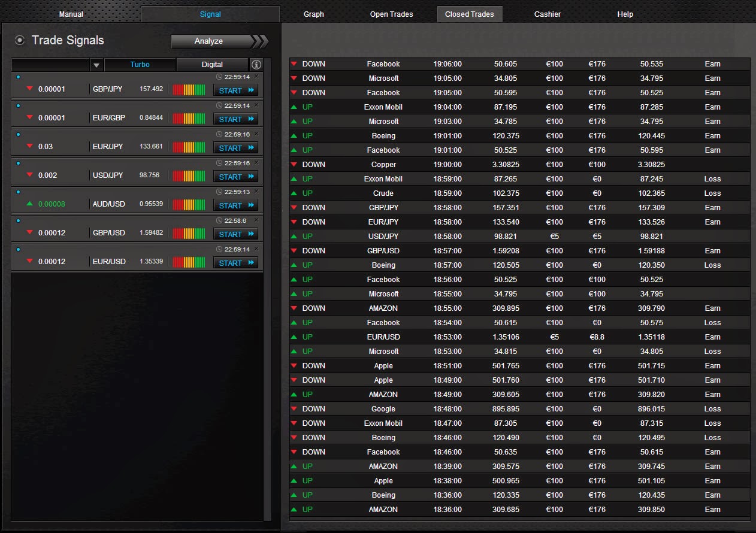
Task: Close the USD/JPY signal row
Action: pos(257,162)
